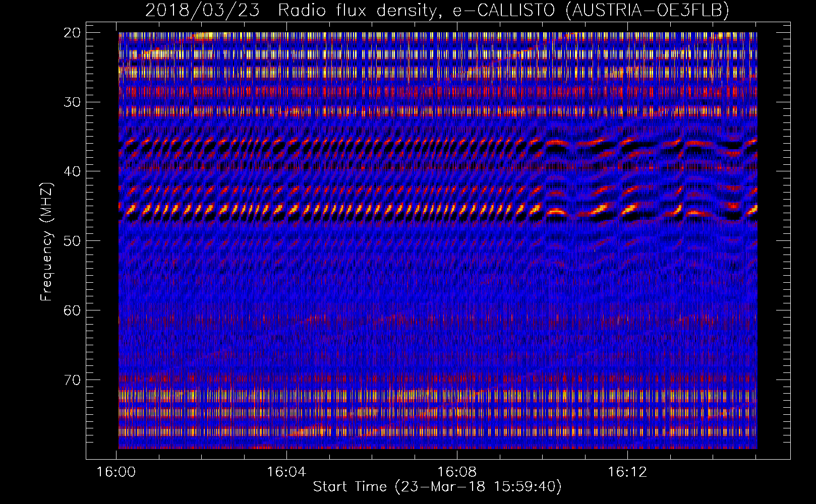This screenshot has height=504, width=816.
Task: Click the 16:12 time tick label
Action: pos(627,472)
